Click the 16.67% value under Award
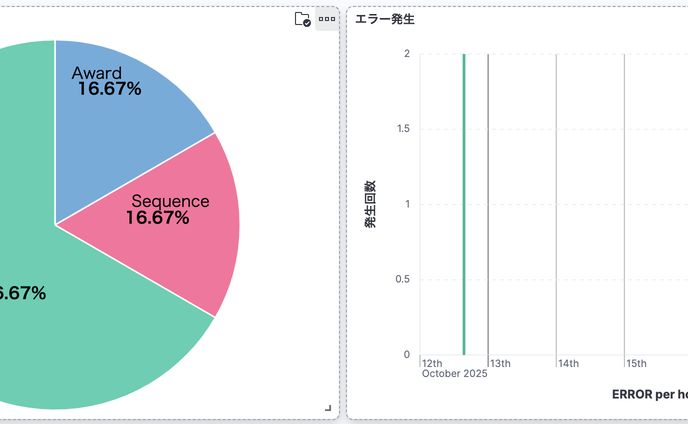 [110, 89]
